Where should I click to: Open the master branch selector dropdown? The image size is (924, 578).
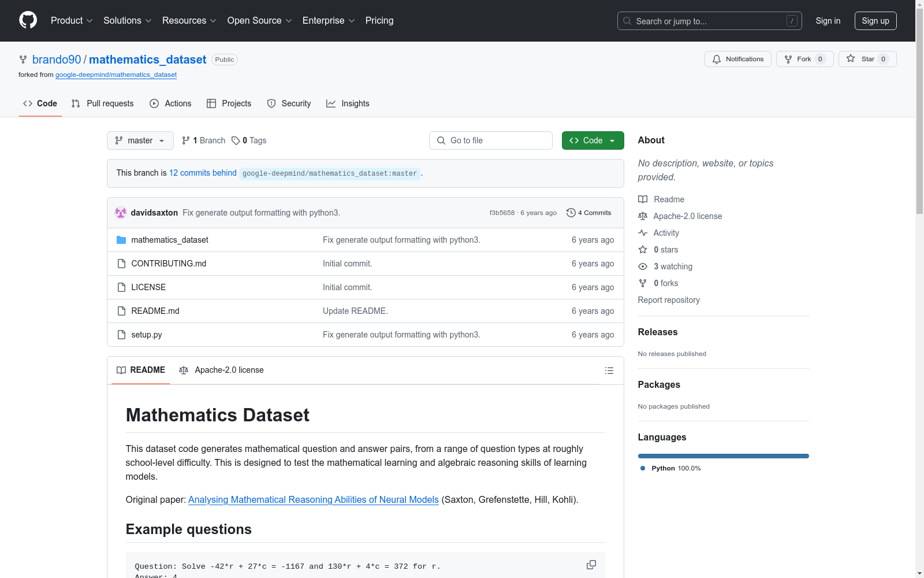[140, 140]
